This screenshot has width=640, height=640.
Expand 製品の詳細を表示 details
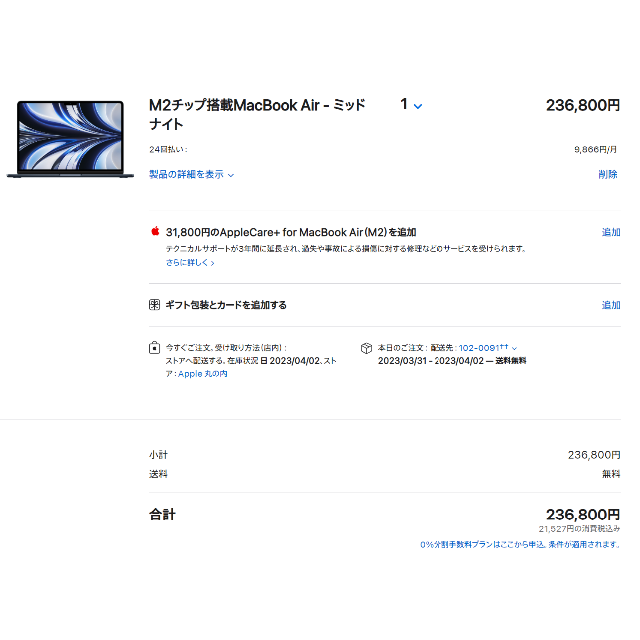tap(191, 175)
